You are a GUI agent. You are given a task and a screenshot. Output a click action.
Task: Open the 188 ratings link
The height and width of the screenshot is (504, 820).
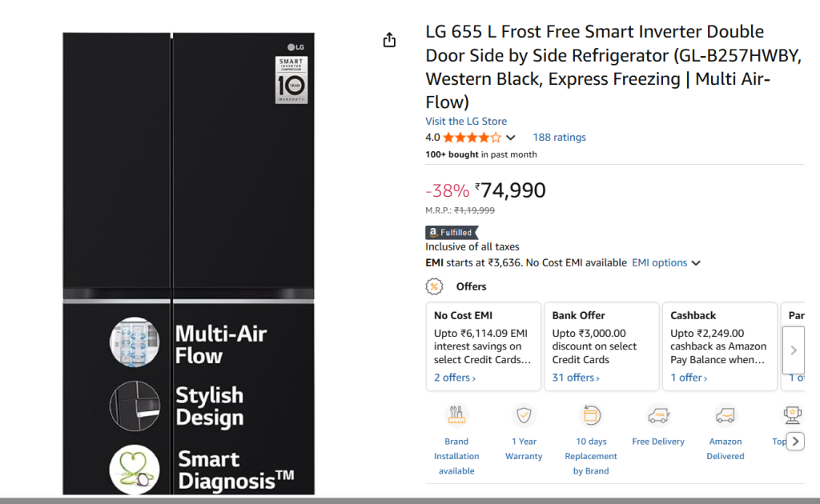[559, 138]
